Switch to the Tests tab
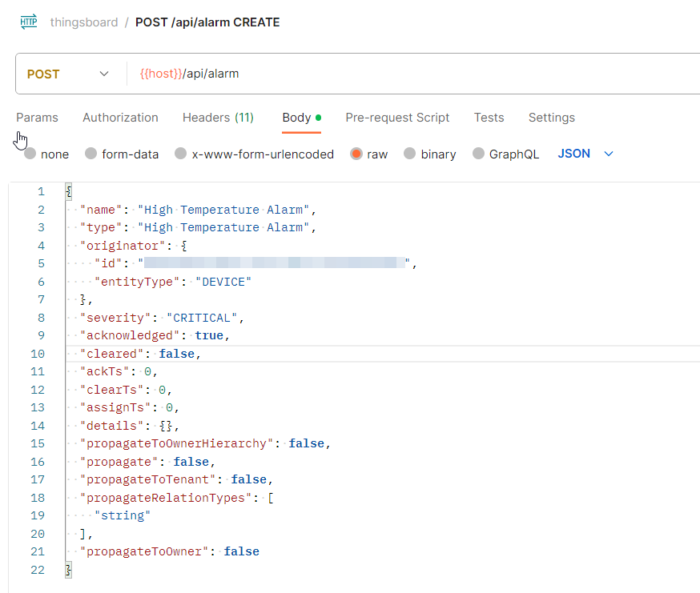 tap(489, 118)
